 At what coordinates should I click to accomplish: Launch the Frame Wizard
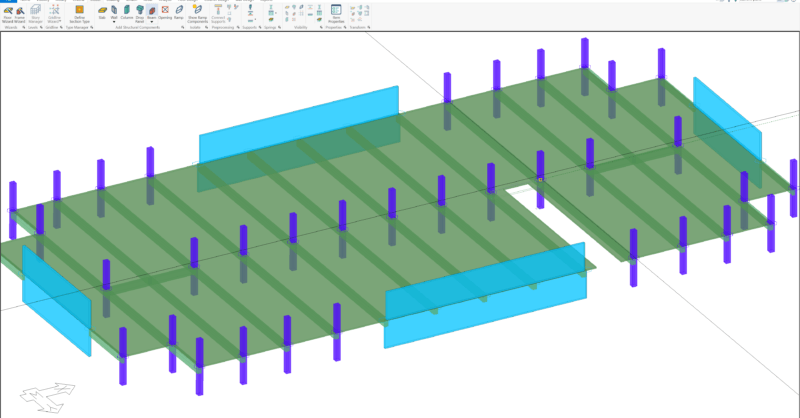click(x=21, y=10)
